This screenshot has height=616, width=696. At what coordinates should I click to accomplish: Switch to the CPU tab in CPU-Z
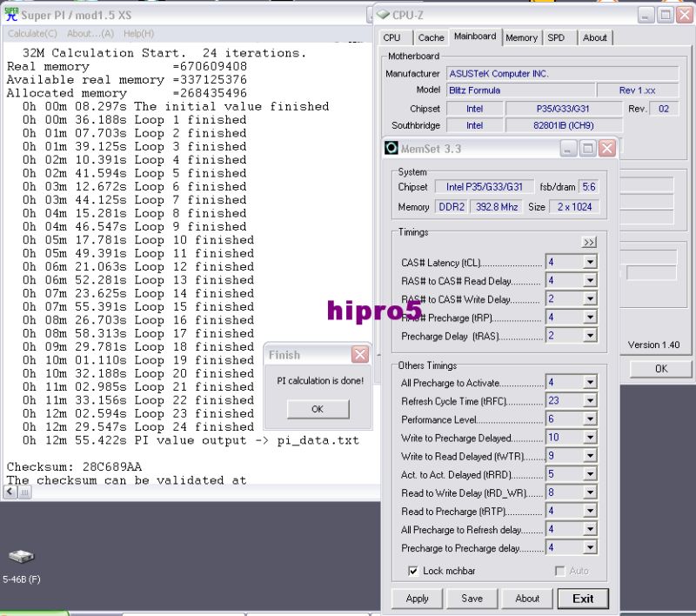(392, 37)
